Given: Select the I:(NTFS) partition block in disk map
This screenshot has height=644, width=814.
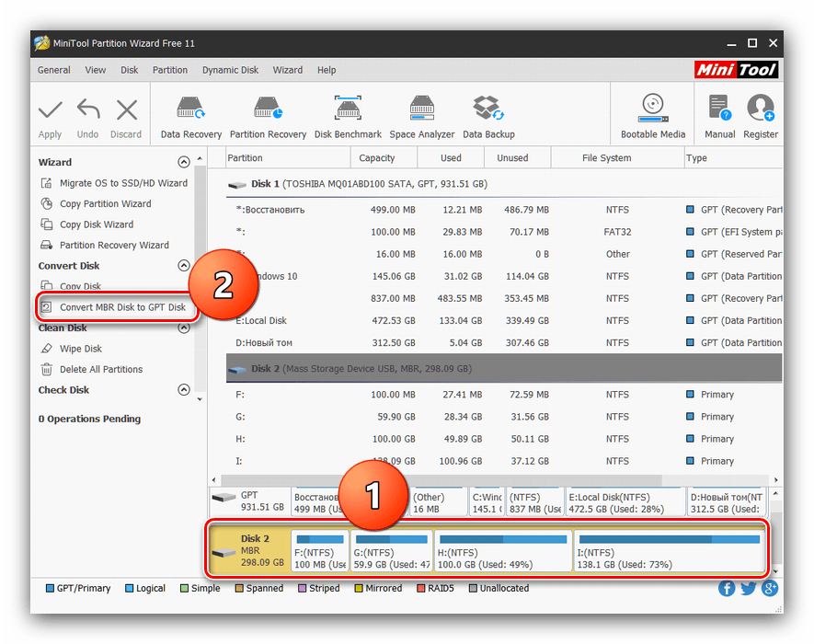Looking at the screenshot, I should pos(667,550).
